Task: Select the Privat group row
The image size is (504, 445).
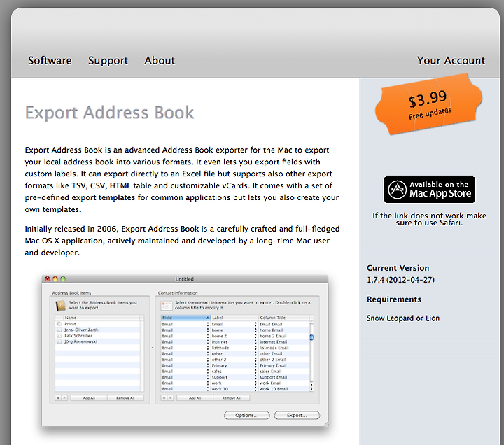Action: 98,324
